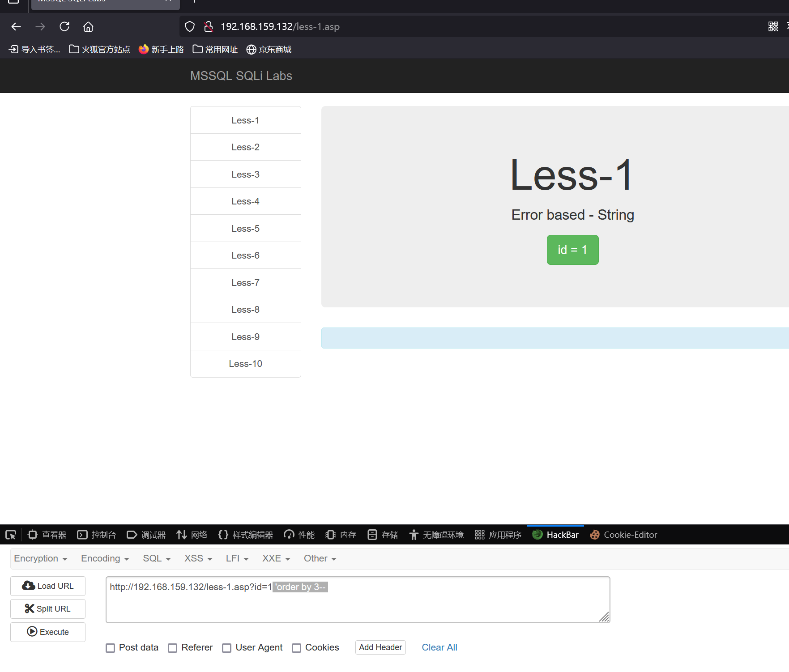The width and height of the screenshot is (789, 672).
Task: Check the User Agent checkbox
Action: [x=226, y=648]
